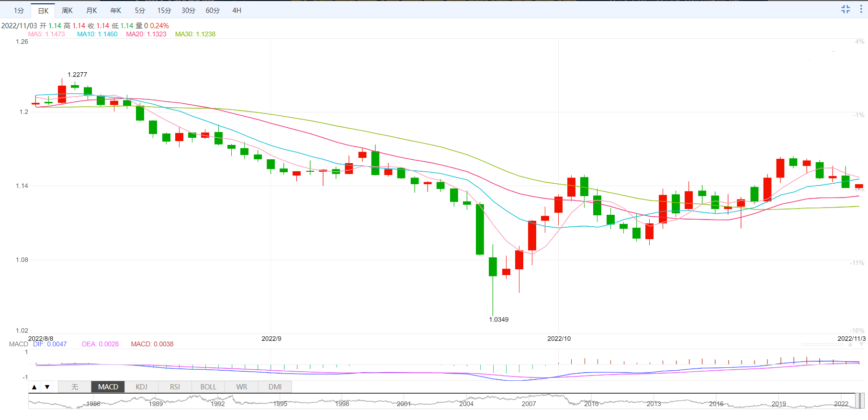Switch indicator to RSI
Viewport: 868px width, 420px height.
click(175, 387)
